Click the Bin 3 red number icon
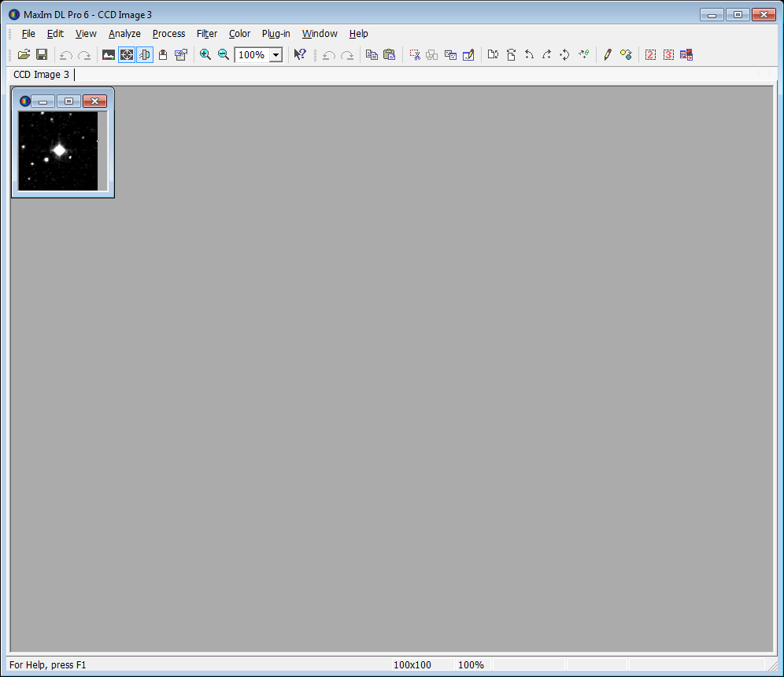 [668, 54]
